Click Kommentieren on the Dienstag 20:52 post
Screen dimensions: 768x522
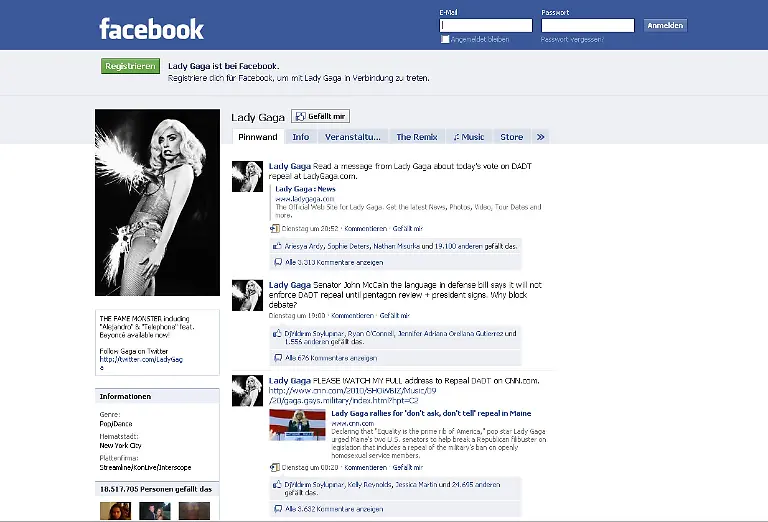[x=365, y=228]
